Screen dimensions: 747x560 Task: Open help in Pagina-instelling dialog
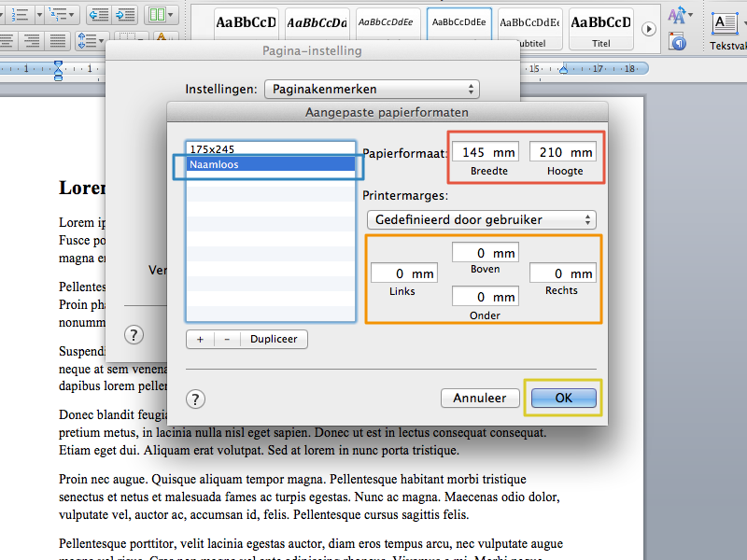[134, 335]
